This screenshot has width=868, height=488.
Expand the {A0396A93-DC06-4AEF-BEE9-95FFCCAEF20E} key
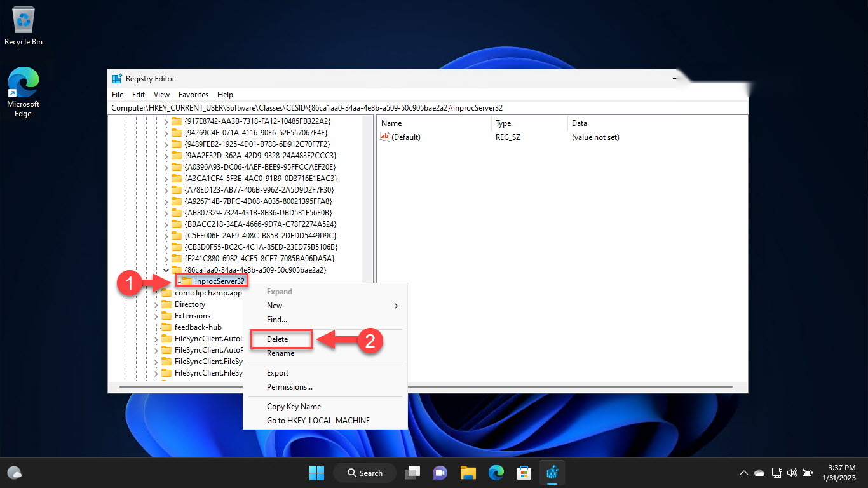point(166,167)
